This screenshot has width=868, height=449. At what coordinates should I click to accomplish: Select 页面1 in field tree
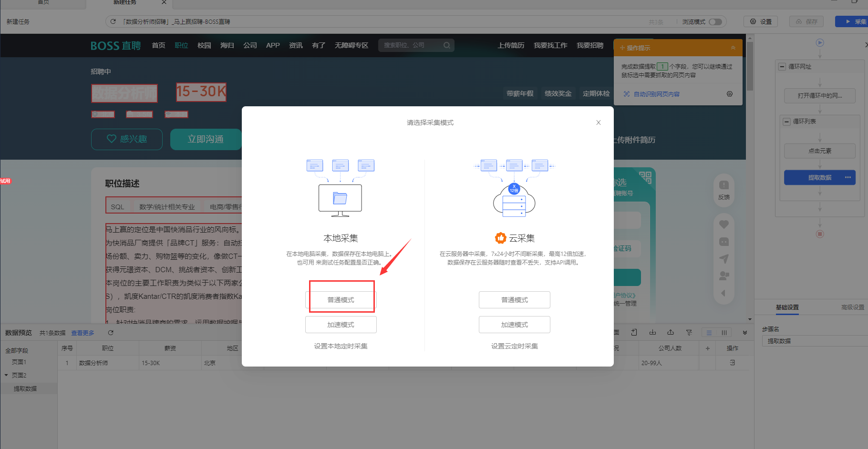pyautogui.click(x=19, y=362)
